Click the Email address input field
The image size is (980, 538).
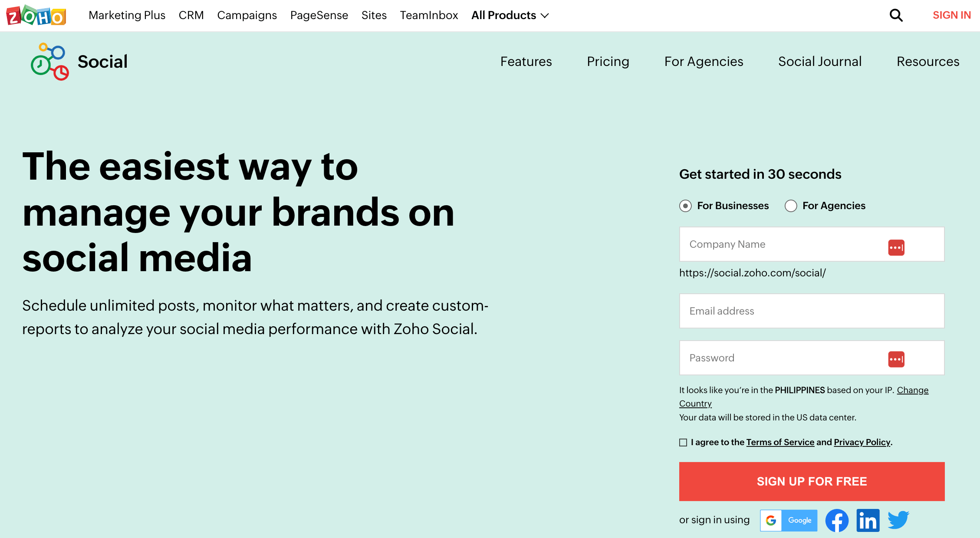point(812,311)
